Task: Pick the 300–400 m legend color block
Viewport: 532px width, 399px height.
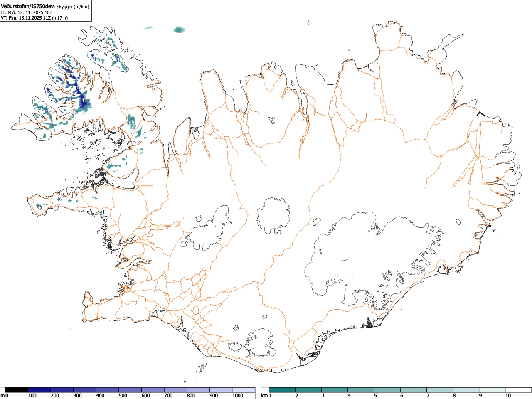Action: (85, 390)
